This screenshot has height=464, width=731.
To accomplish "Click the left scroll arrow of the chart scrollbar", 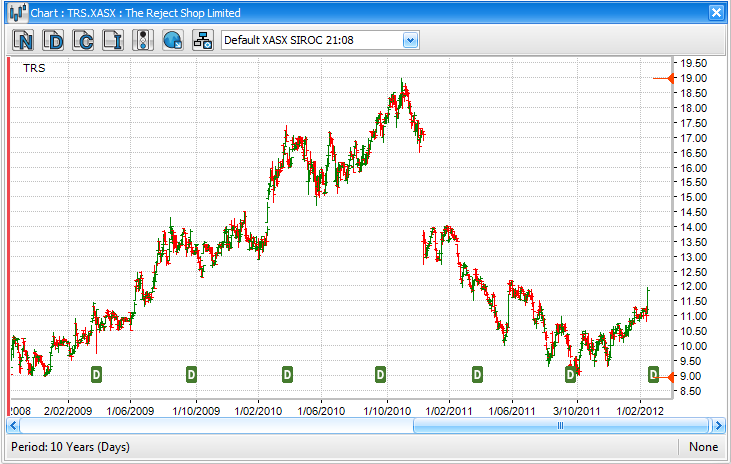I will point(13,425).
